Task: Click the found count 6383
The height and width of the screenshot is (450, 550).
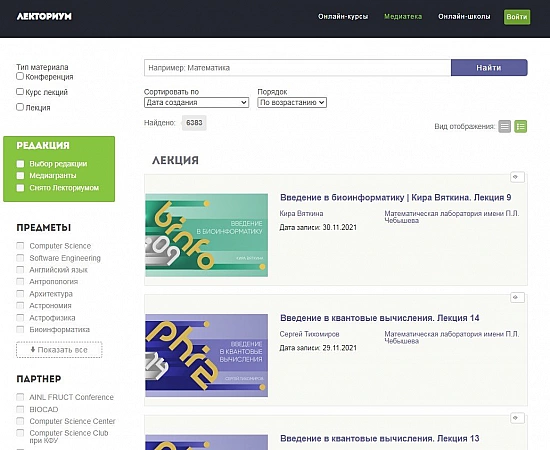Action: [x=194, y=123]
